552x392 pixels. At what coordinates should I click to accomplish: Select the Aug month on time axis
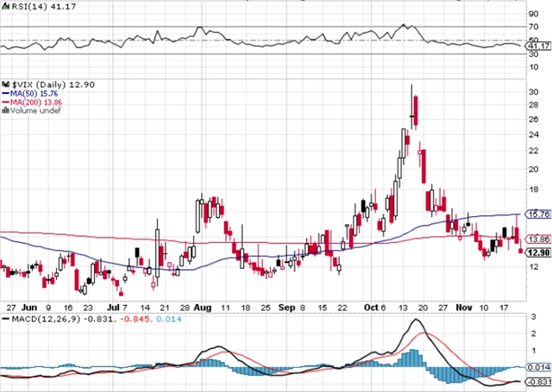(203, 306)
